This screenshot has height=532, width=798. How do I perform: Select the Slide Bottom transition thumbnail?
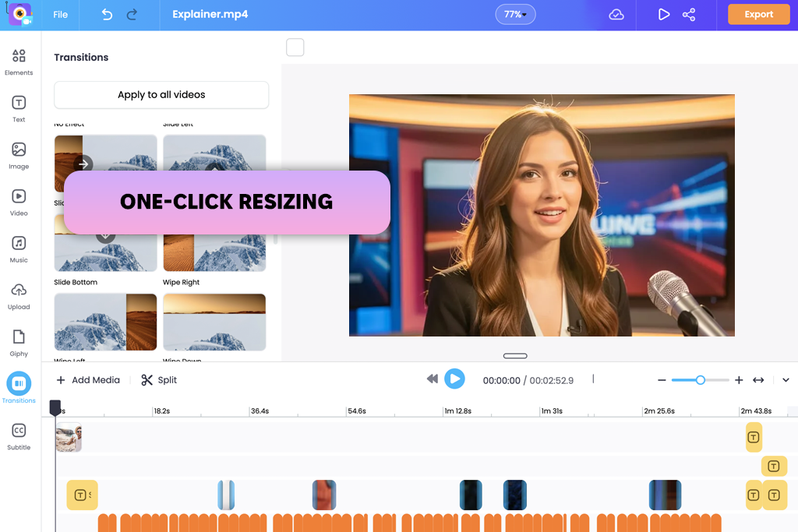tap(105, 253)
